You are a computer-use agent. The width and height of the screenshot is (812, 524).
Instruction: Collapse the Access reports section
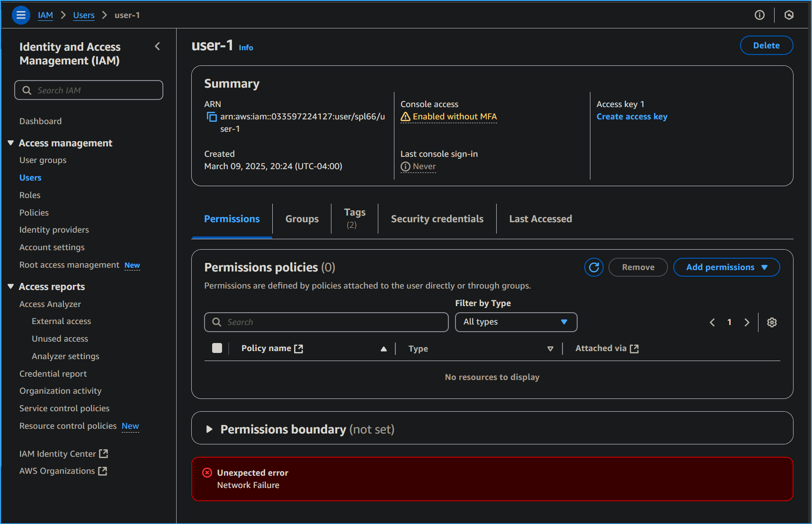point(11,287)
